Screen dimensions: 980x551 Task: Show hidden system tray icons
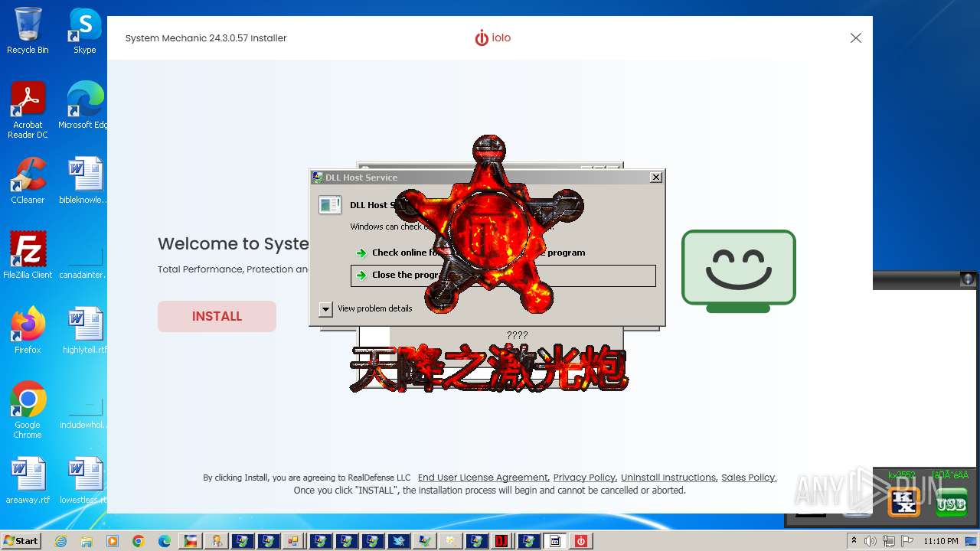(x=854, y=541)
